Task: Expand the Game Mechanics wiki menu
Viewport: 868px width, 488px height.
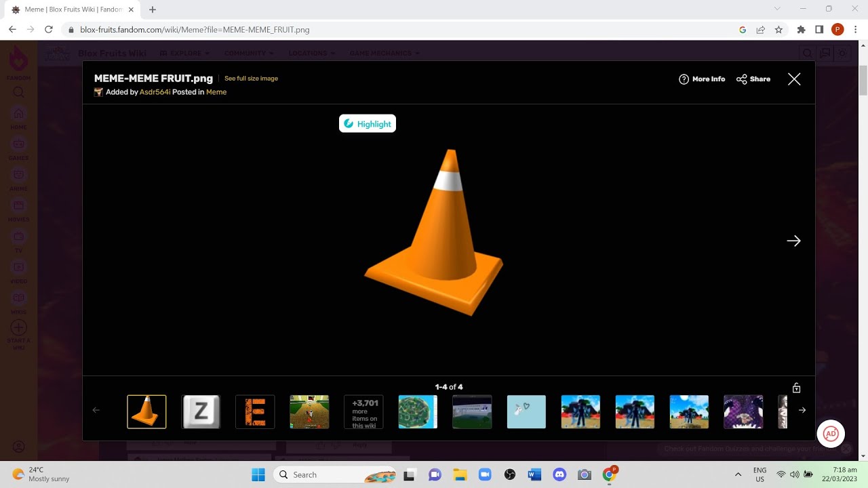Action: point(384,54)
